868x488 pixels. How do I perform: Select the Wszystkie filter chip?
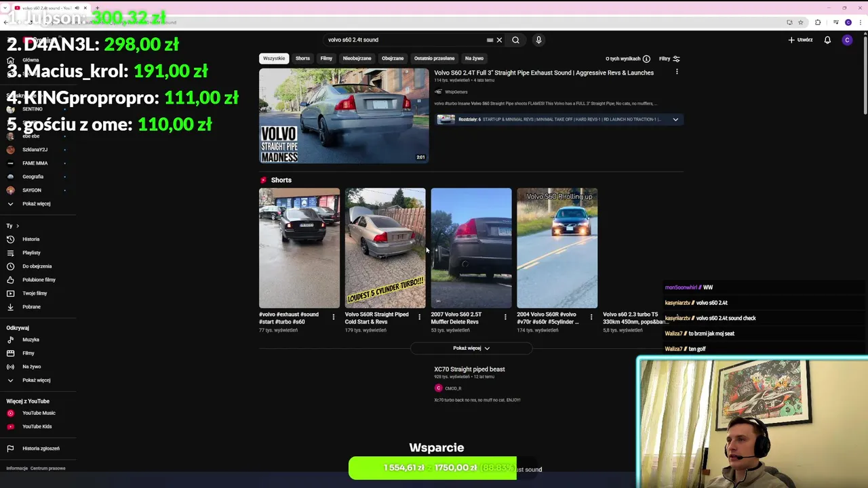point(274,58)
